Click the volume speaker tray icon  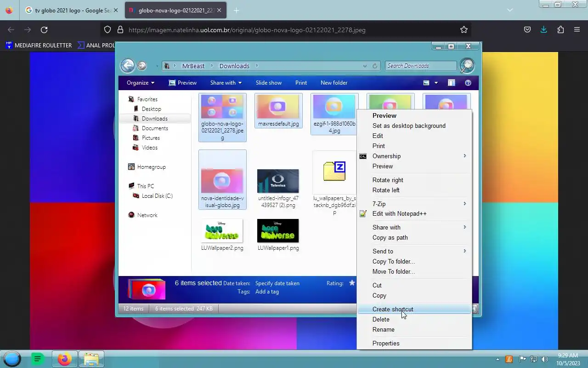545,359
